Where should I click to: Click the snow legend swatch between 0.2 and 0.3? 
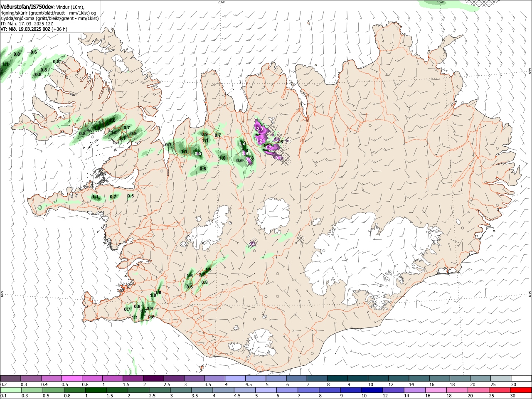pos(10,379)
